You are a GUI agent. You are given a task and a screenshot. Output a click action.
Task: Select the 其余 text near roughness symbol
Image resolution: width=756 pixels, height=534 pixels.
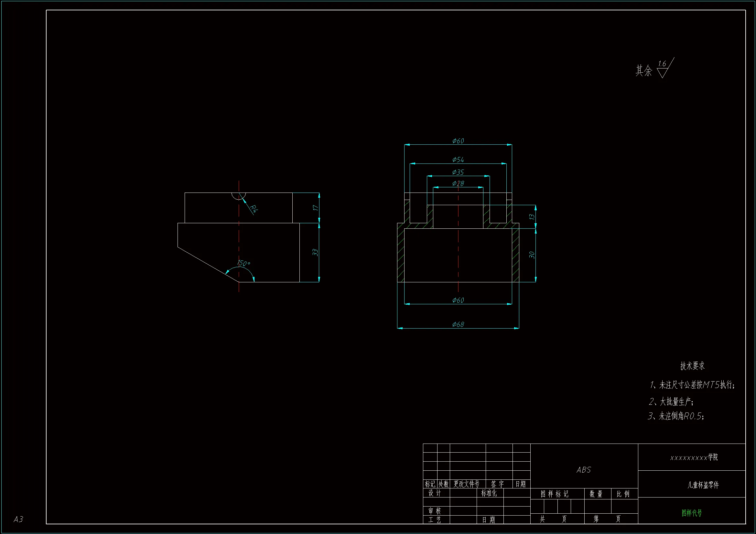[x=643, y=71]
